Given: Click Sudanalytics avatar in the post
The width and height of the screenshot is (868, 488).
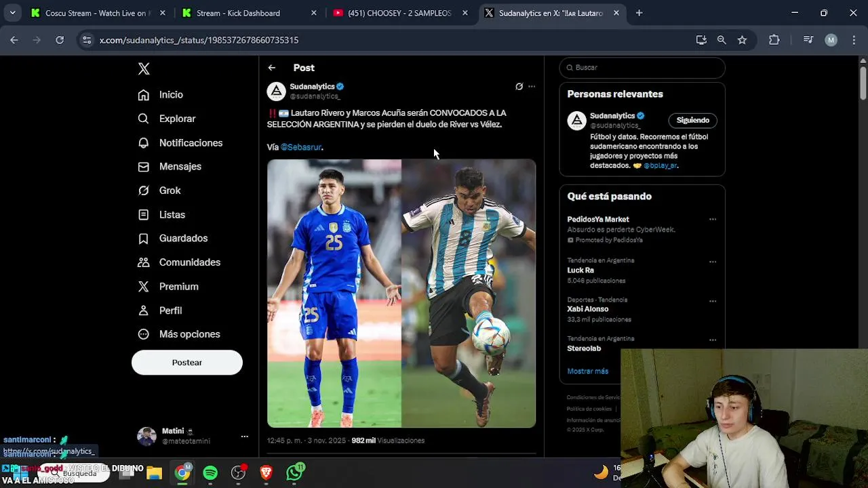Looking at the screenshot, I should click(x=276, y=91).
